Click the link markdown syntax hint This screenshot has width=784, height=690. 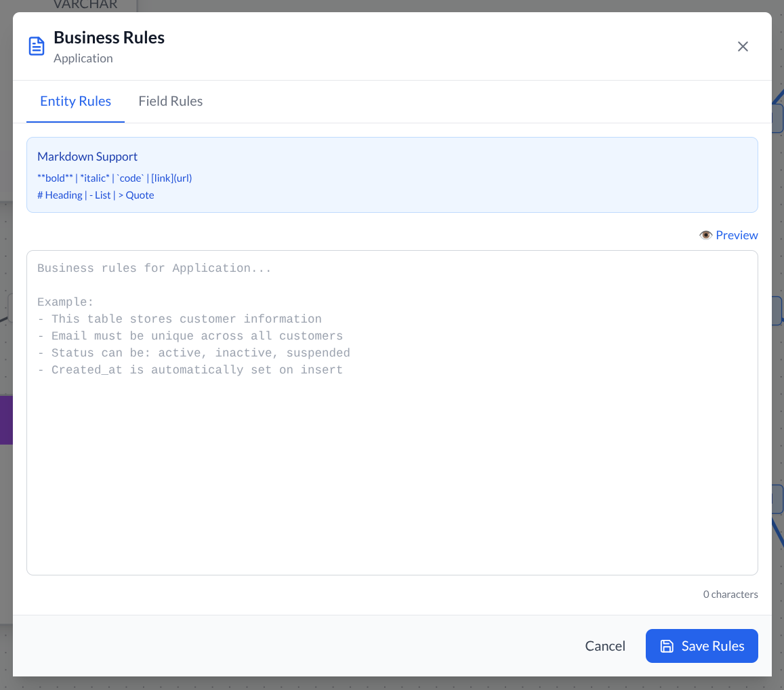tap(171, 178)
